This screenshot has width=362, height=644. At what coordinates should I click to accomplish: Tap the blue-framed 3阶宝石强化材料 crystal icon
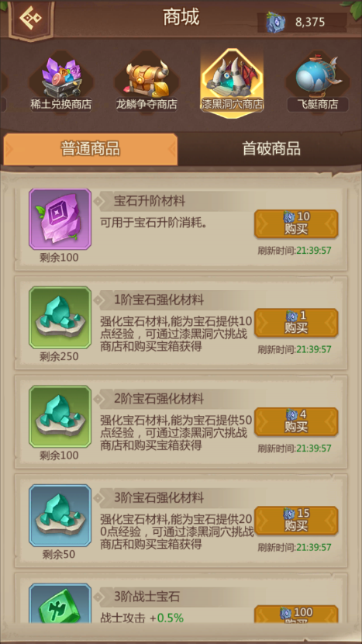coord(60,515)
